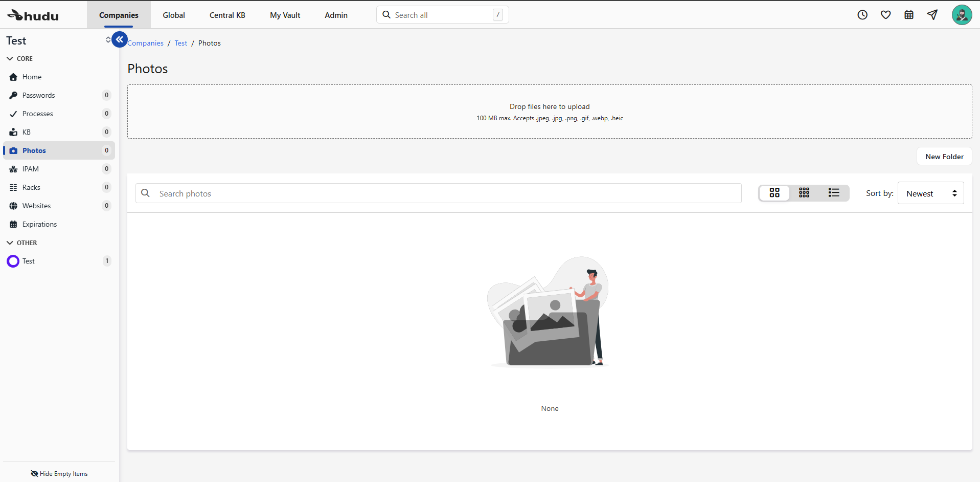
Task: Click magnifier icon in Search all
Action: click(x=386, y=15)
